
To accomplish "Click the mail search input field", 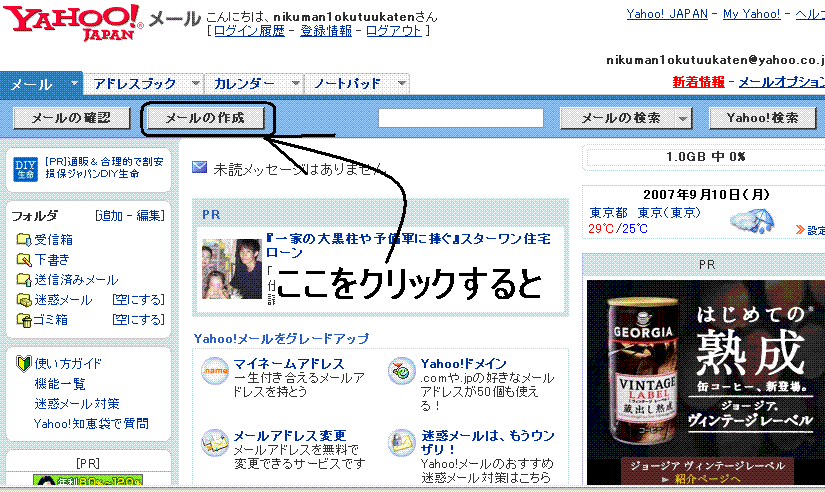I will (461, 118).
